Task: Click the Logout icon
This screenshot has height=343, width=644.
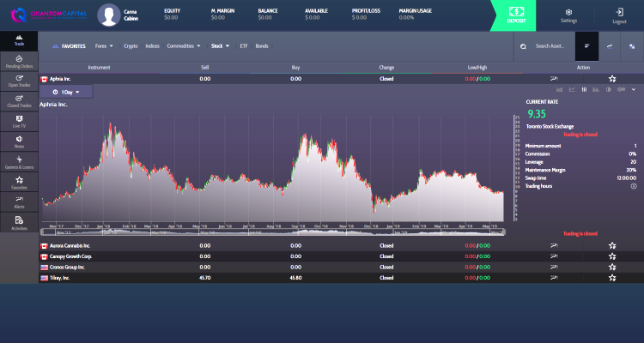Action: 619,15
